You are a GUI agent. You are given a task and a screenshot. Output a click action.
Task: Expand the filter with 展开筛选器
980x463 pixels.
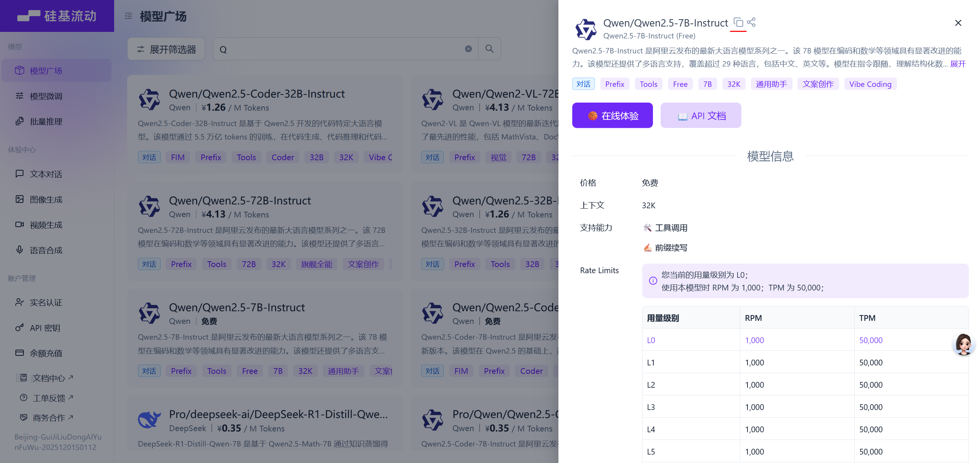[166, 49]
